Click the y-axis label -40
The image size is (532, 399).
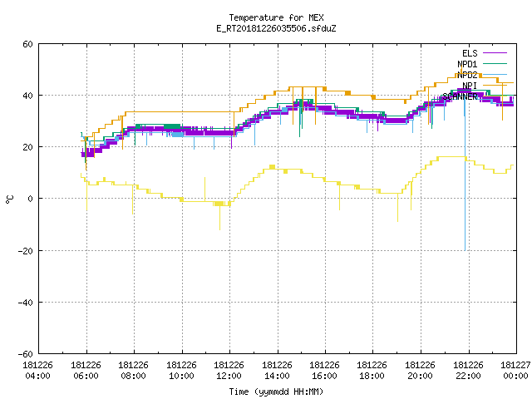click(26, 303)
